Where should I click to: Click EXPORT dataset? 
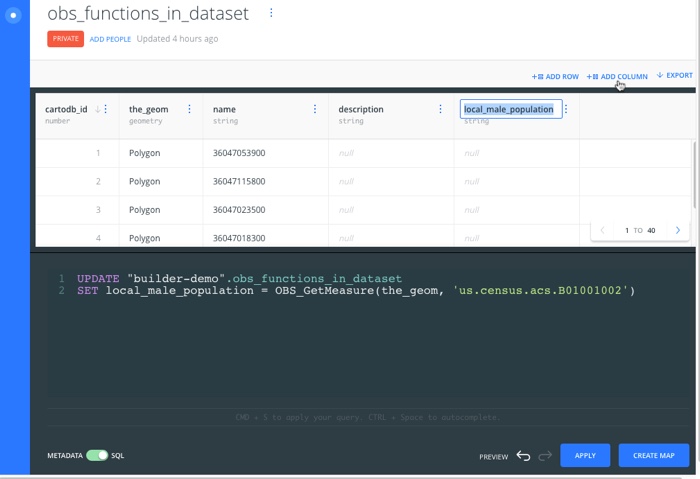coord(675,75)
